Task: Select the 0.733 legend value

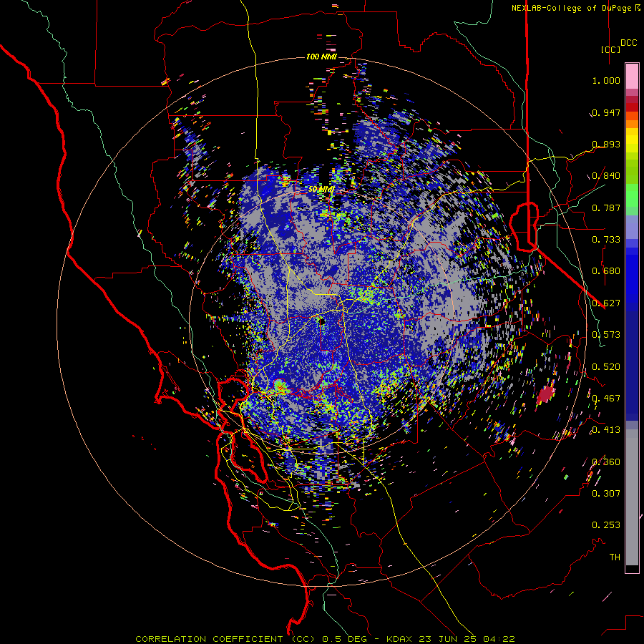Action: [x=606, y=240]
